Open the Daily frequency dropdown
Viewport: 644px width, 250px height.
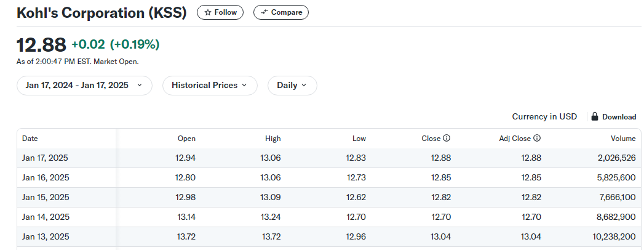(292, 86)
